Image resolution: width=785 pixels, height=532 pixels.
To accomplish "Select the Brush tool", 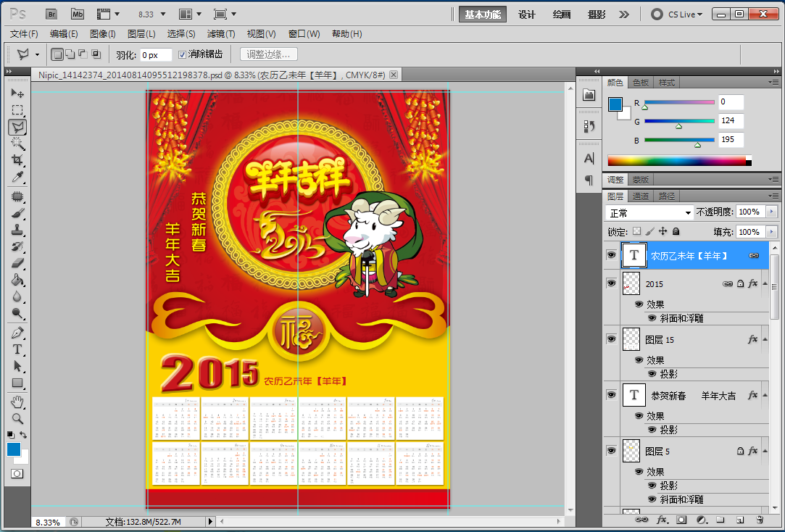I will (17, 214).
